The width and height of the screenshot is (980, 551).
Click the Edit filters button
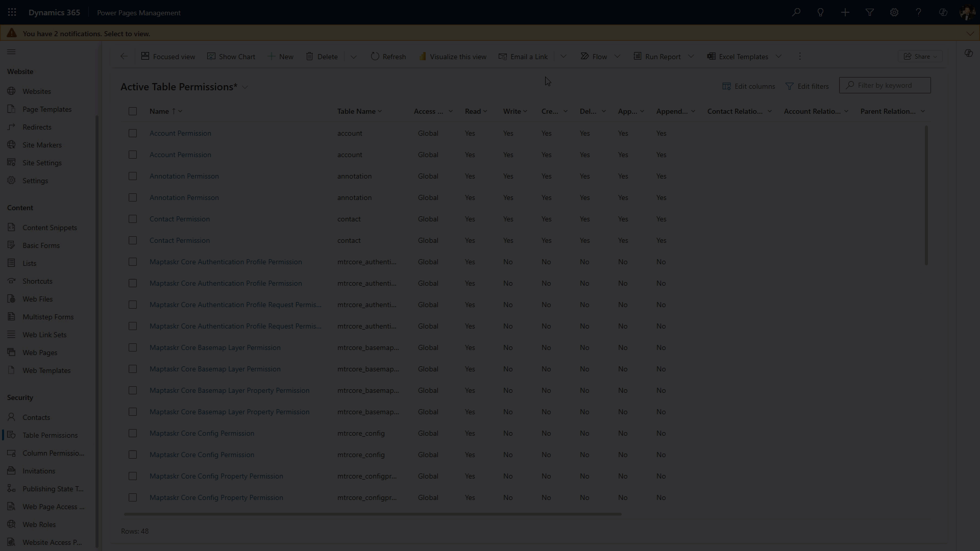807,86
